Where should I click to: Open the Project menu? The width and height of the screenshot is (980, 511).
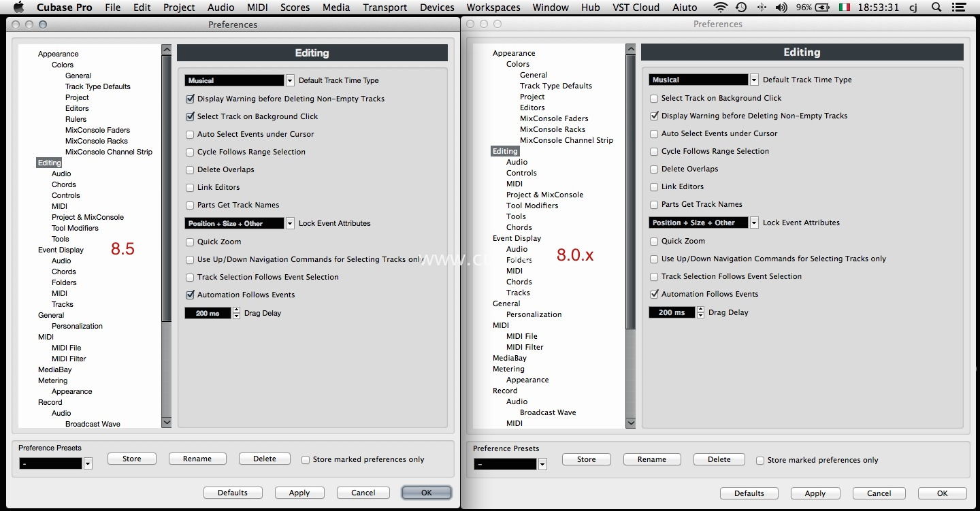point(179,7)
